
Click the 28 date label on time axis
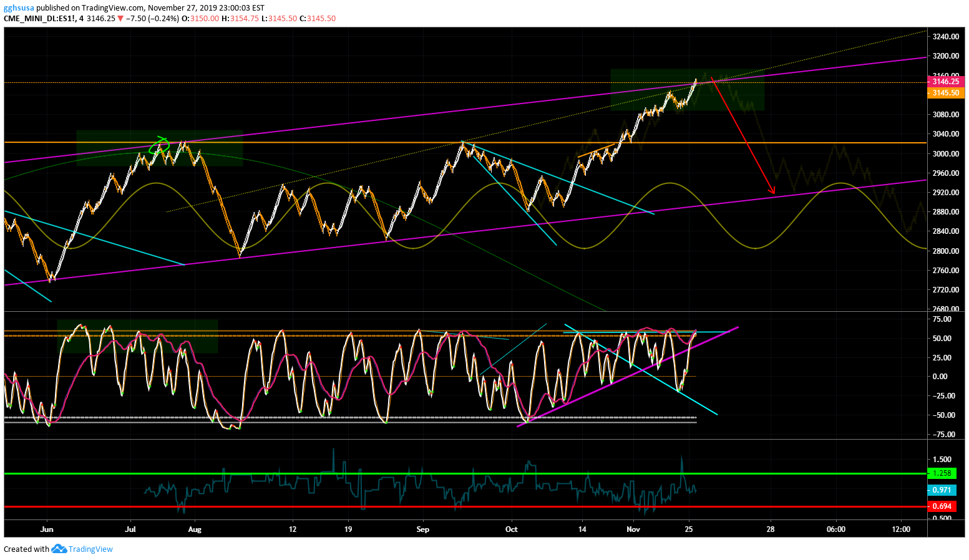coord(771,529)
